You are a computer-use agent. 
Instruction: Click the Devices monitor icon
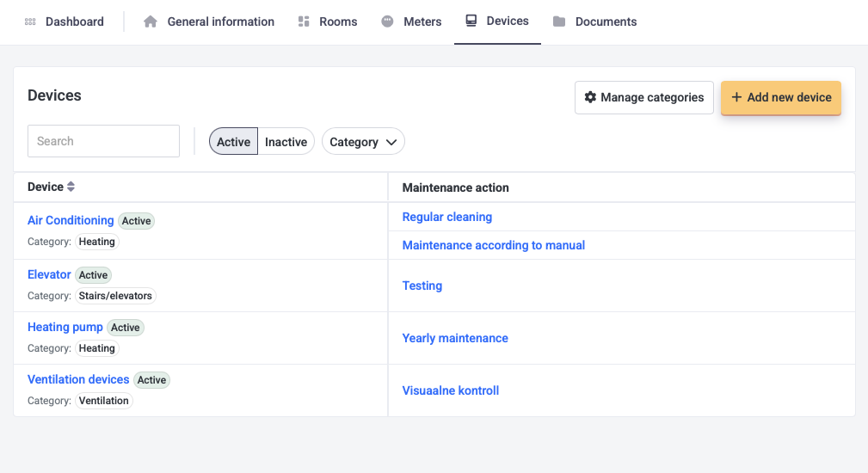point(471,21)
